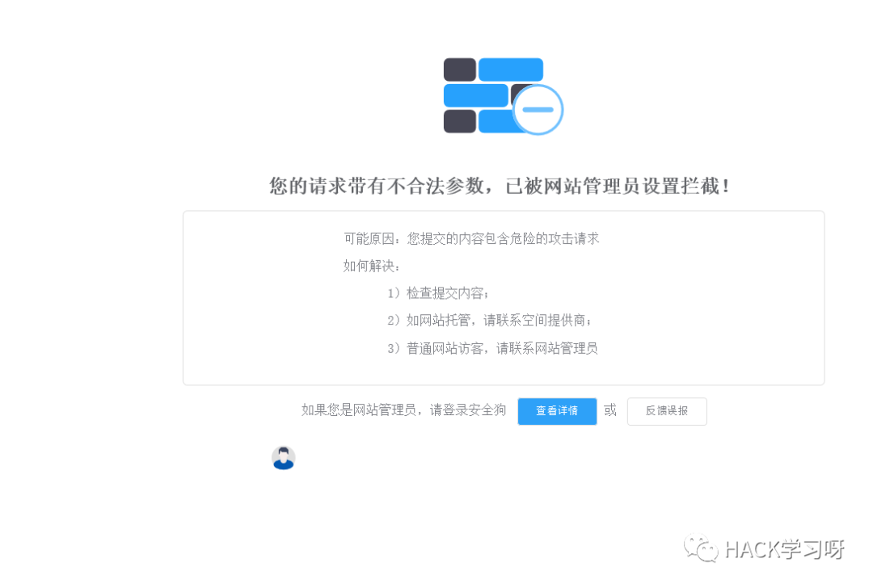This screenshot has width=873, height=588.
Task: Click the WeChat logo watermark
Action: point(701,548)
